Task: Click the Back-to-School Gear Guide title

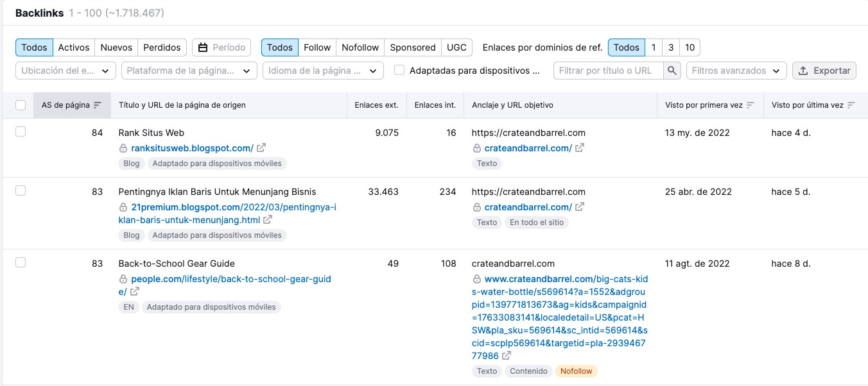Action: click(x=177, y=264)
